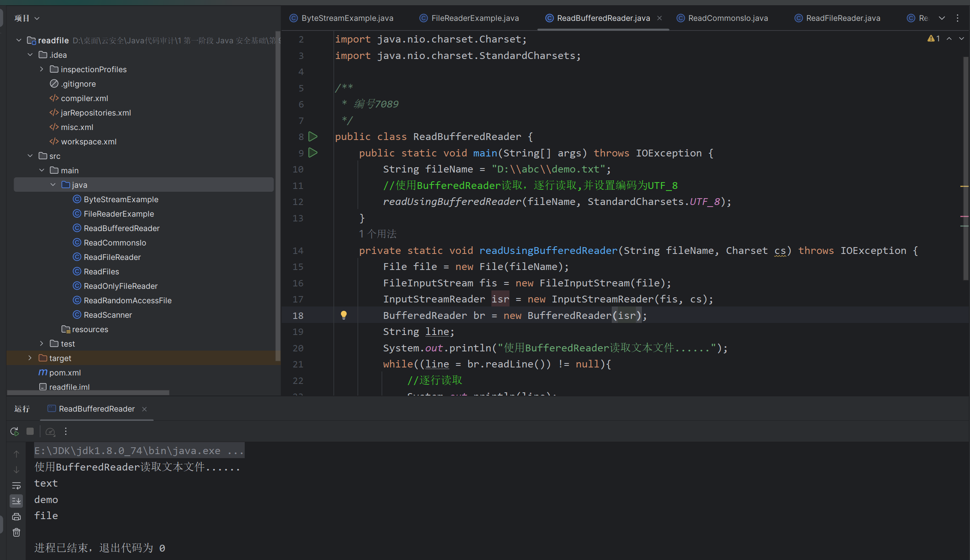Click the rerun program icon
The image size is (970, 560).
pyautogui.click(x=14, y=431)
